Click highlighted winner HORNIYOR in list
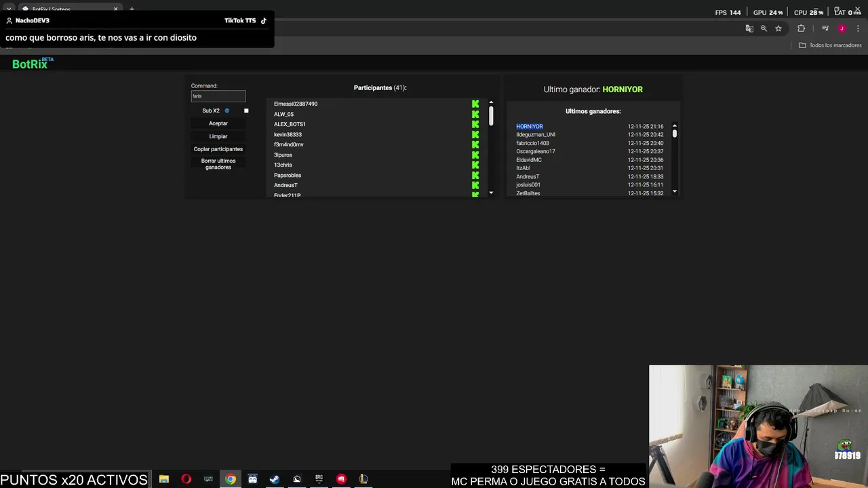Viewport: 868px width, 488px height. pos(530,126)
